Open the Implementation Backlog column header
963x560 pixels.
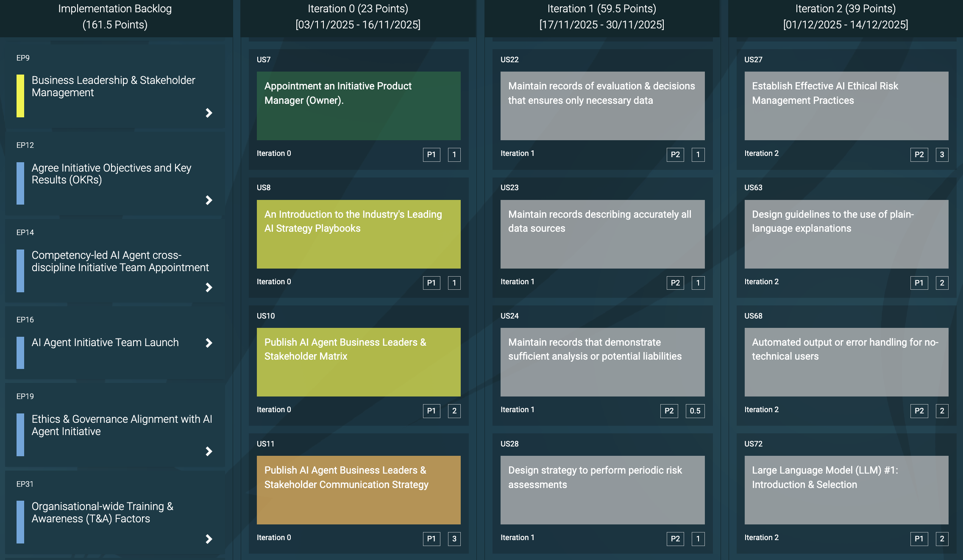click(x=115, y=17)
